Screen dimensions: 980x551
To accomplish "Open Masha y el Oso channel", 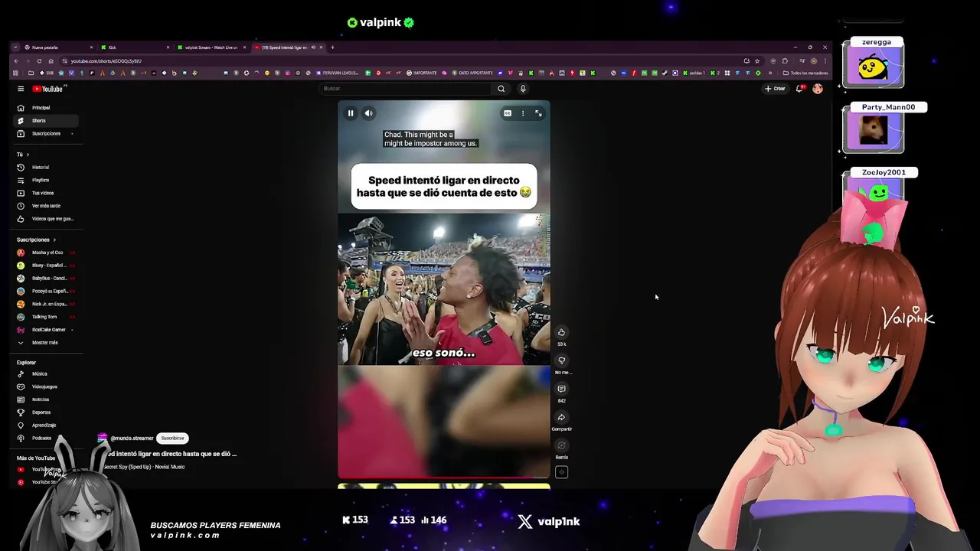I will (x=46, y=253).
